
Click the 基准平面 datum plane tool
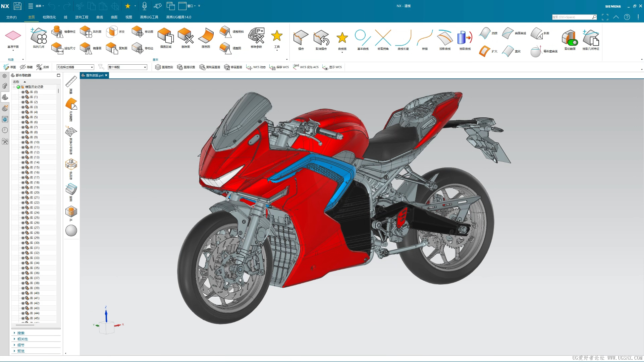pos(13,36)
